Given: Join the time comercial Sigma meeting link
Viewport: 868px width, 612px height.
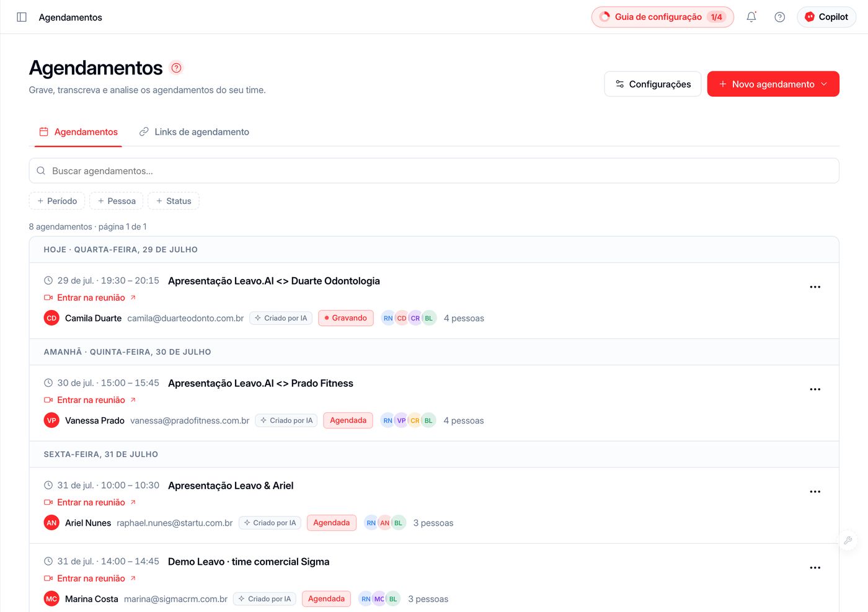Looking at the screenshot, I should tap(90, 579).
